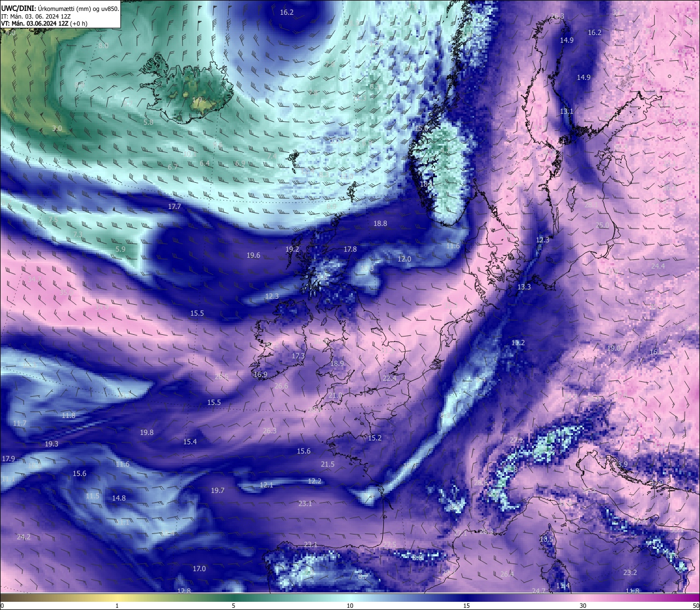Click the 14.8 value in the southwest Atlantic
700x610 pixels.
pyautogui.click(x=119, y=498)
